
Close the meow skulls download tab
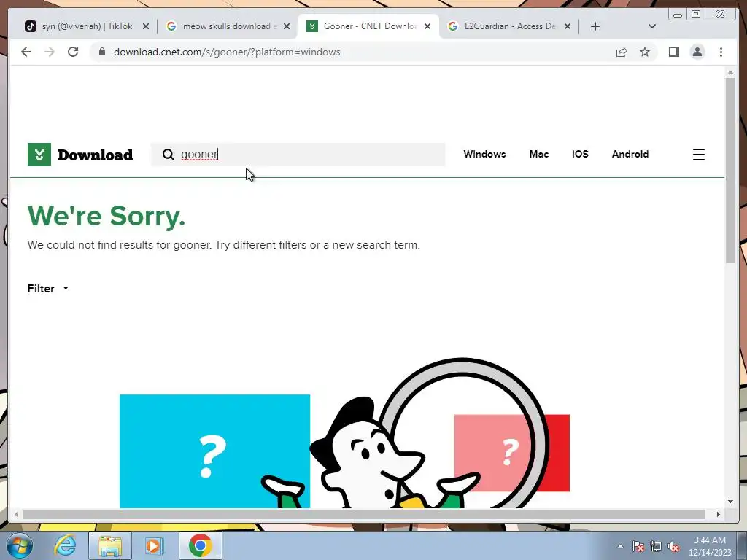tap(286, 26)
